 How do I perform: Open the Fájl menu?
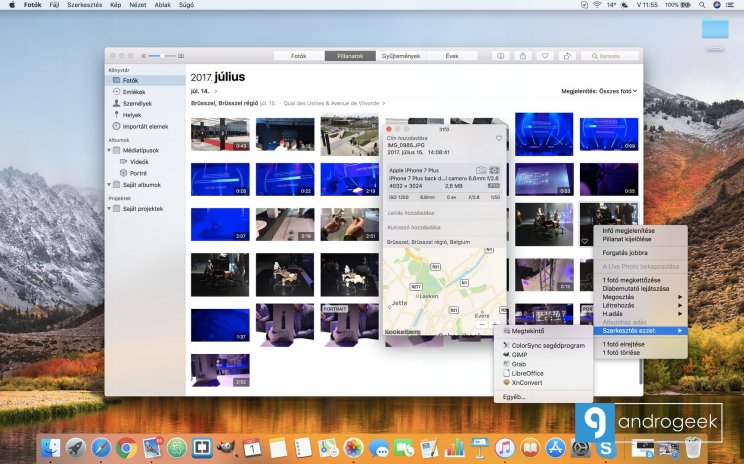point(54,5)
